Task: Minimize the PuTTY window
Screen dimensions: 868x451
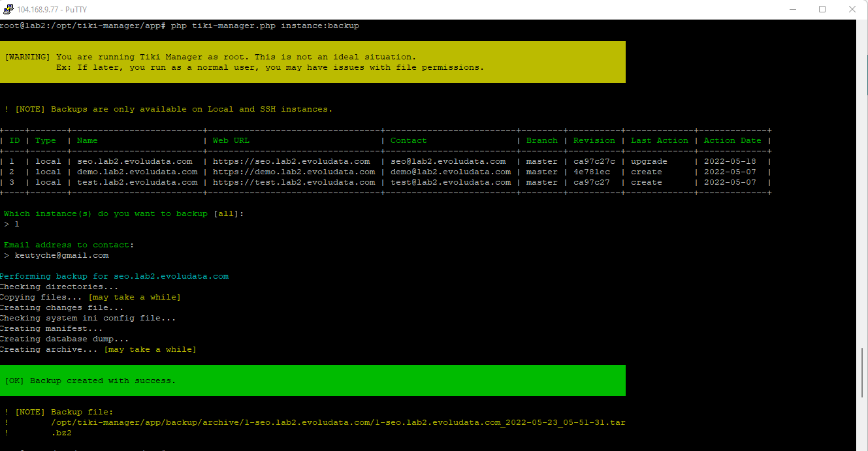Action: 793,9
